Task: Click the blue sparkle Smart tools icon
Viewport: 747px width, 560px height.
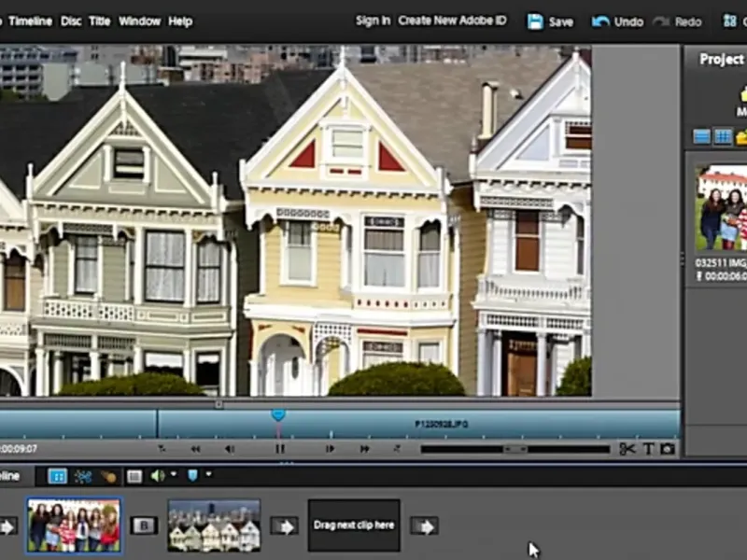Action: 83,477
